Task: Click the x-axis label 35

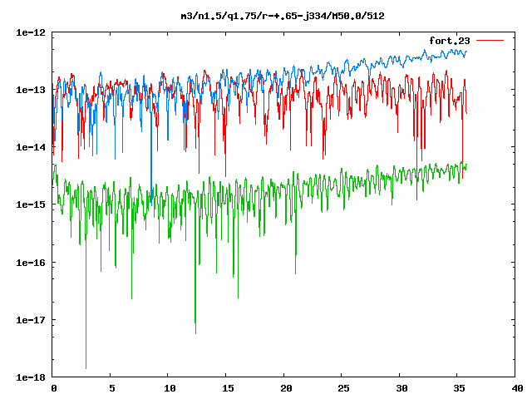Action: pyautogui.click(x=460, y=388)
